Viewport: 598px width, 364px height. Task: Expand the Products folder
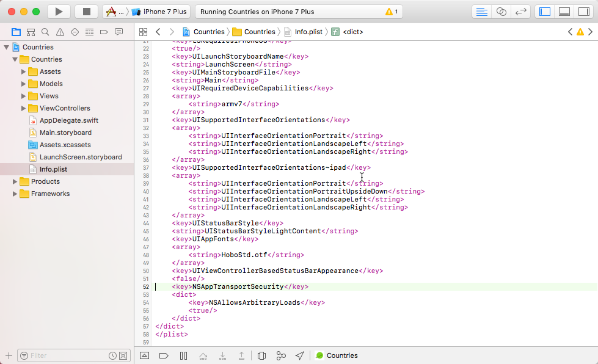(15, 181)
